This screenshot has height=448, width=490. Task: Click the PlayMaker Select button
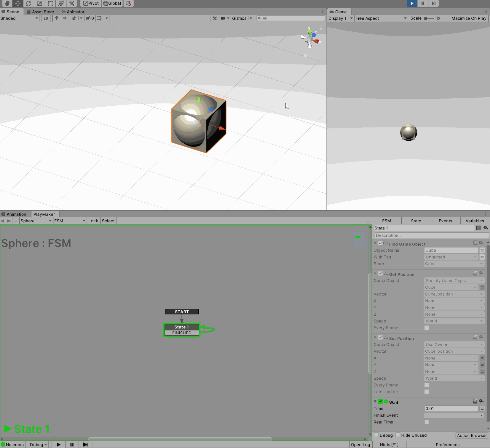pos(108,221)
